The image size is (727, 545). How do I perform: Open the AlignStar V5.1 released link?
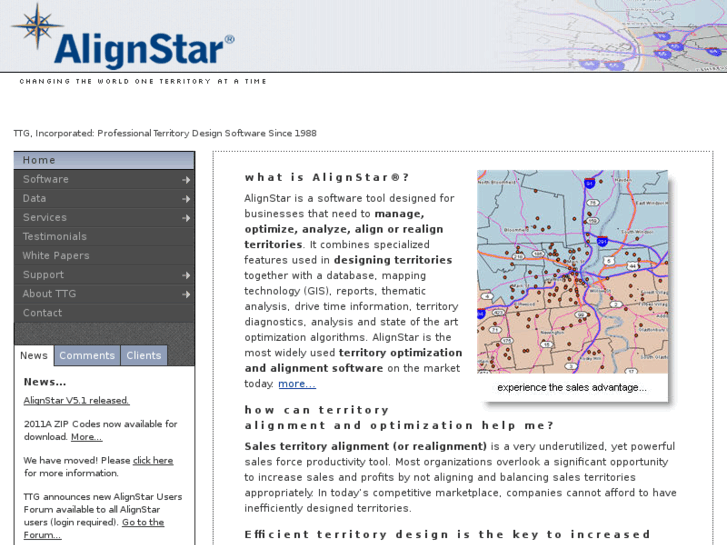pos(76,401)
